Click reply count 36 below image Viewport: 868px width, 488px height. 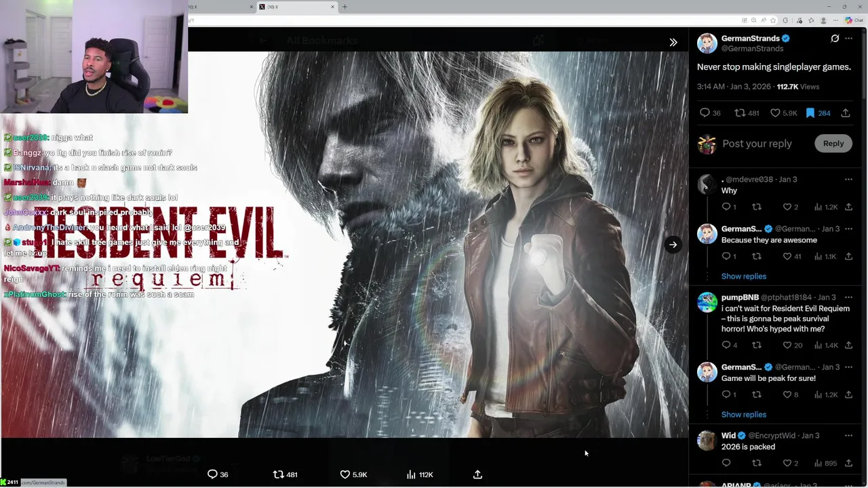tap(218, 474)
